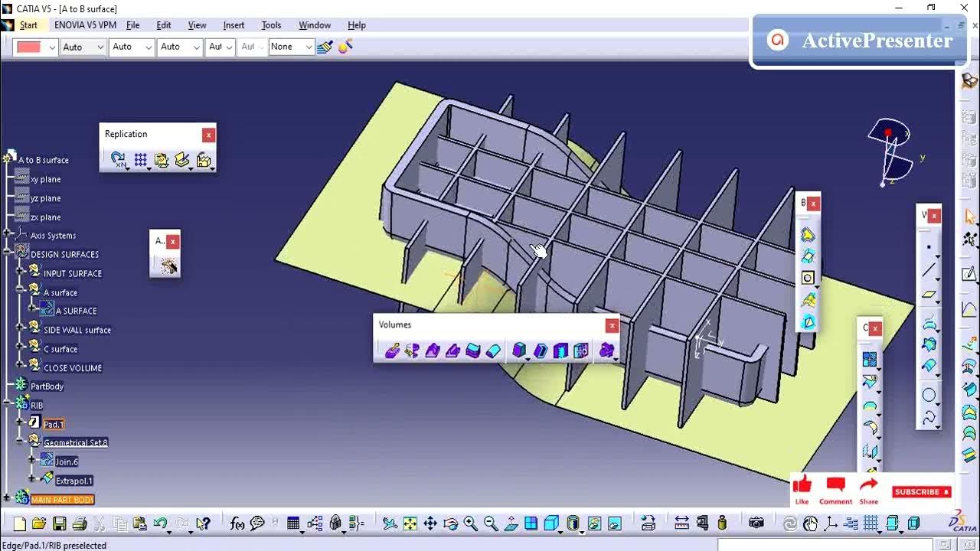Click the red fill color swatch
Image resolution: width=980 pixels, height=551 pixels.
29,47
